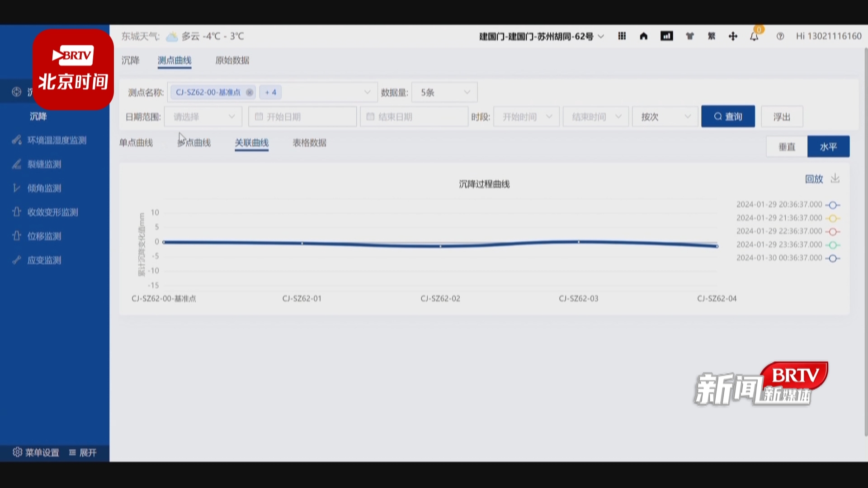
Task: Download chart using the download icon
Action: [x=835, y=178]
